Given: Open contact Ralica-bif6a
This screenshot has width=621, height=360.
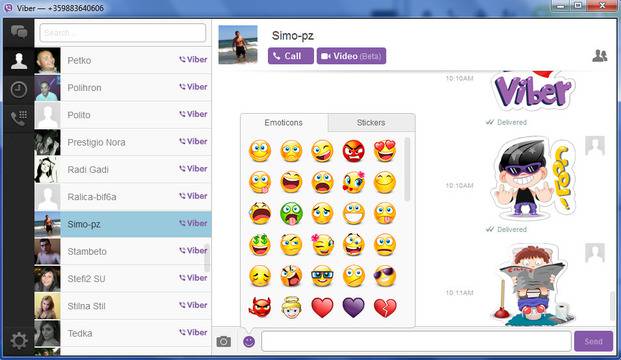Looking at the screenshot, I should click(x=123, y=197).
